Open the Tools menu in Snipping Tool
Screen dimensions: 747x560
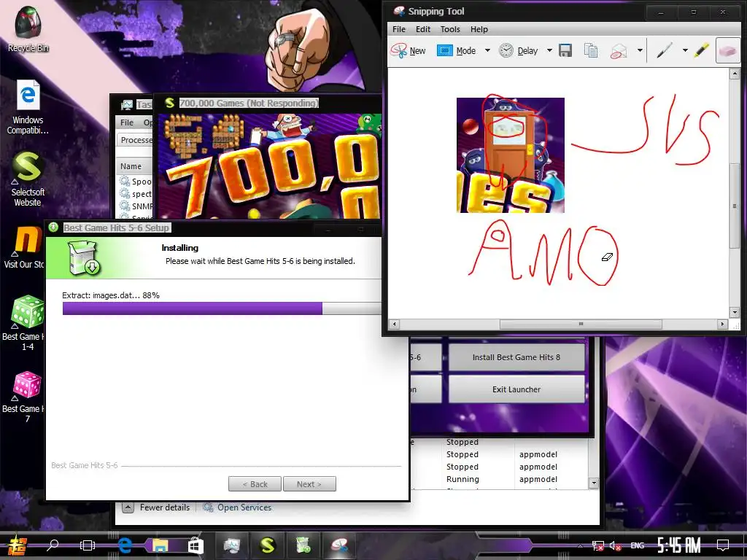(x=450, y=29)
